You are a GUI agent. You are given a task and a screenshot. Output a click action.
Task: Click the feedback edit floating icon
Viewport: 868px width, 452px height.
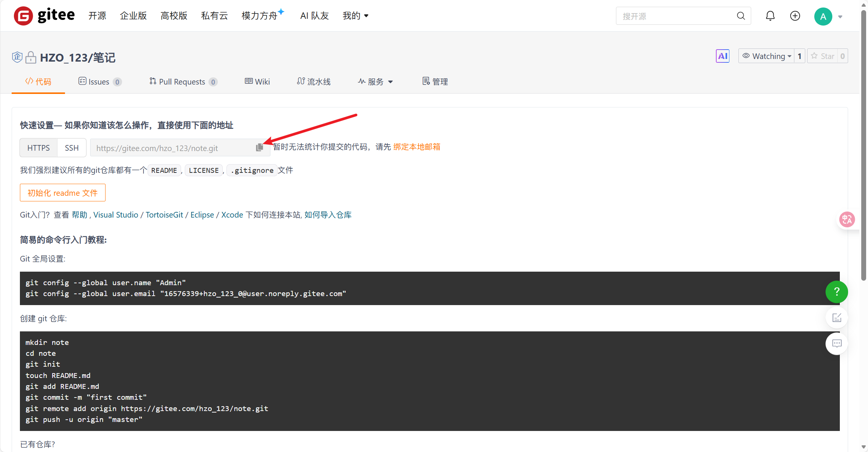coord(836,318)
